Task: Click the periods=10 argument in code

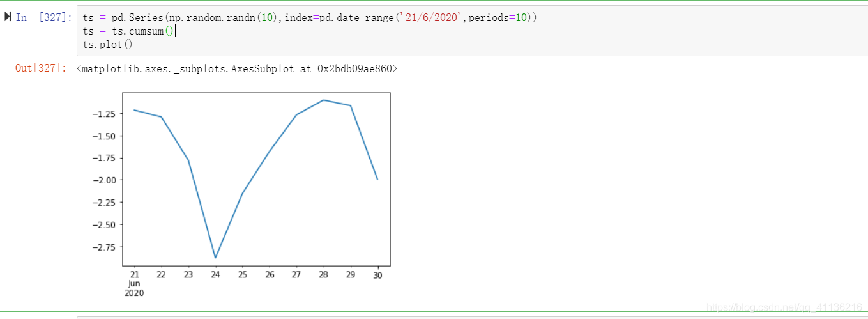Action: pos(498,18)
